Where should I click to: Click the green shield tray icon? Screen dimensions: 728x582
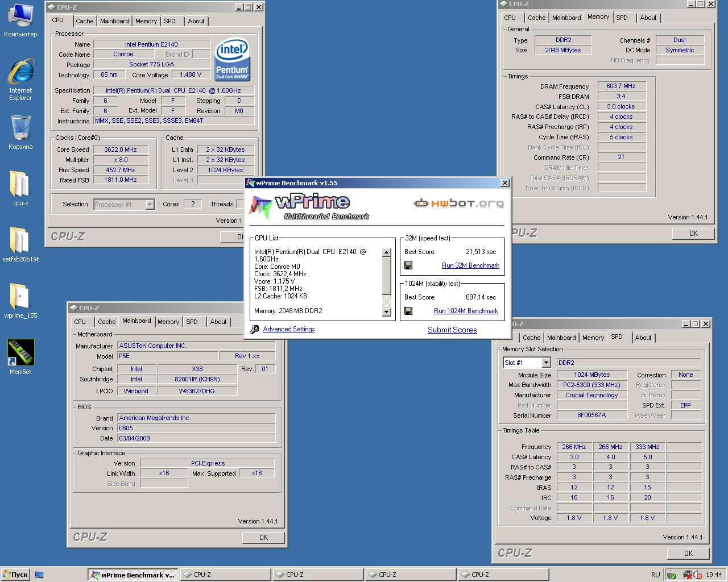(x=671, y=575)
